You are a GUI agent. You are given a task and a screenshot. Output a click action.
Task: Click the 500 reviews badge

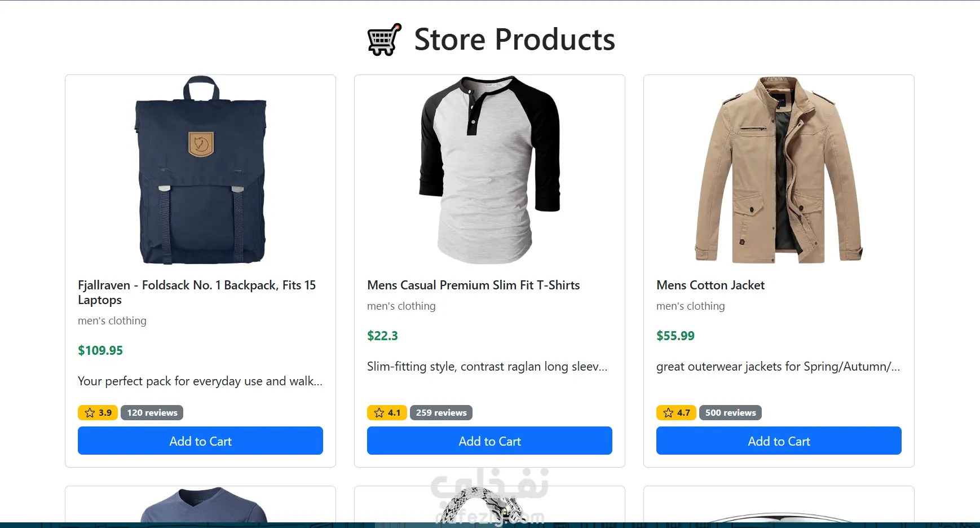[x=730, y=413]
